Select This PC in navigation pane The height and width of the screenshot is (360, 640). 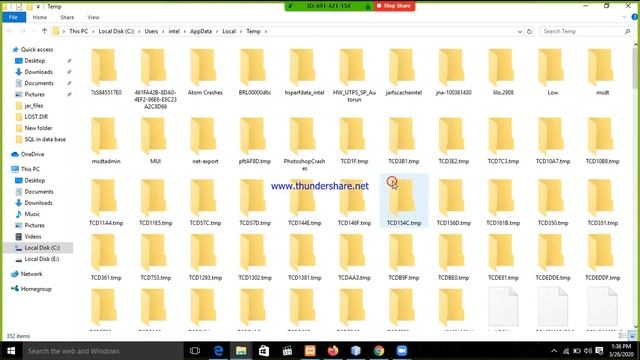click(30, 169)
